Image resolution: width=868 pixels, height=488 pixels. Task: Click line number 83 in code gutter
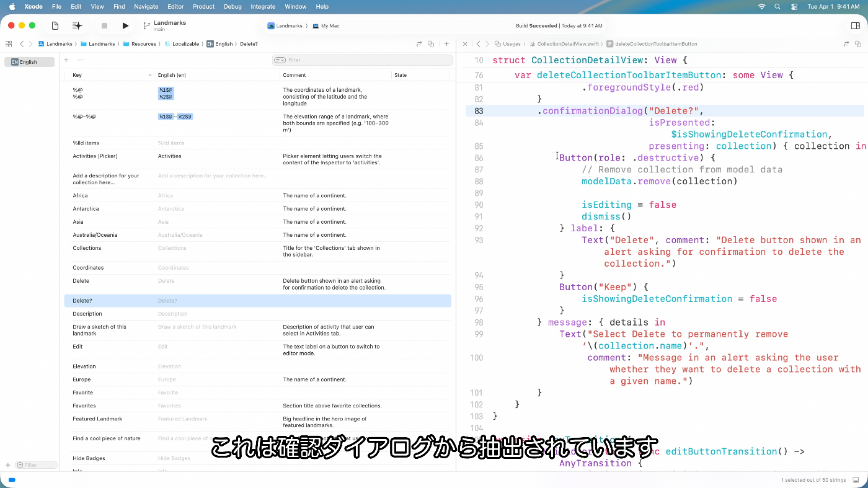click(478, 111)
